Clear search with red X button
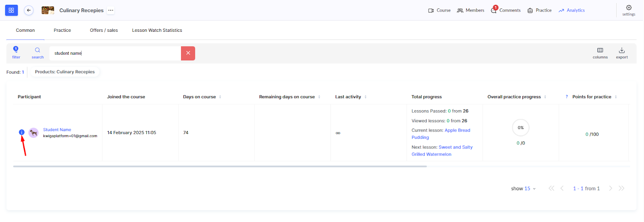The image size is (644, 222). click(188, 53)
